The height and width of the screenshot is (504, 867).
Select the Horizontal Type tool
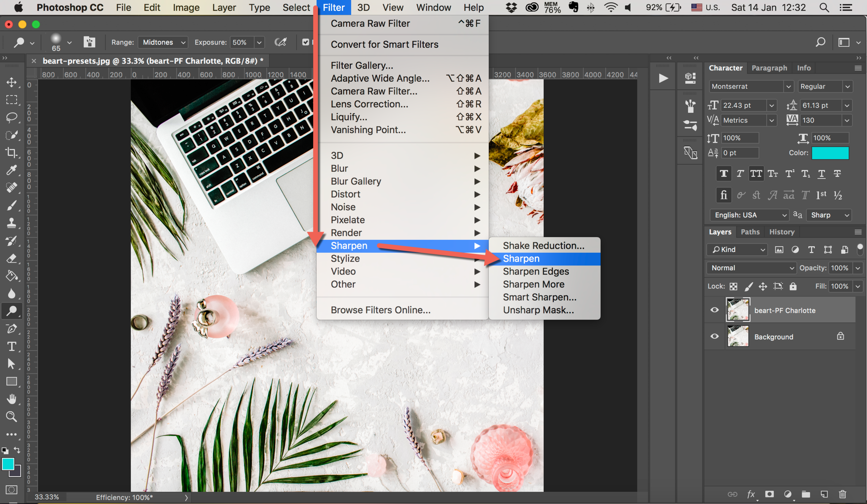(11, 346)
